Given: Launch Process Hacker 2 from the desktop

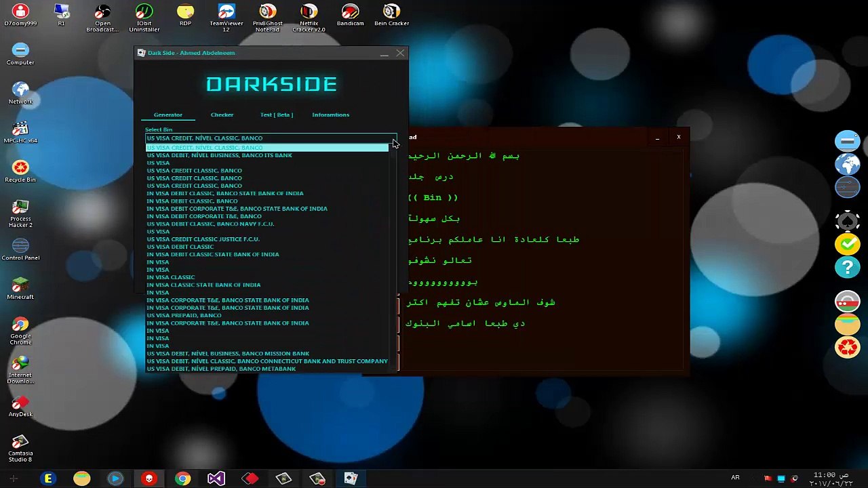Looking at the screenshot, I should tap(20, 213).
